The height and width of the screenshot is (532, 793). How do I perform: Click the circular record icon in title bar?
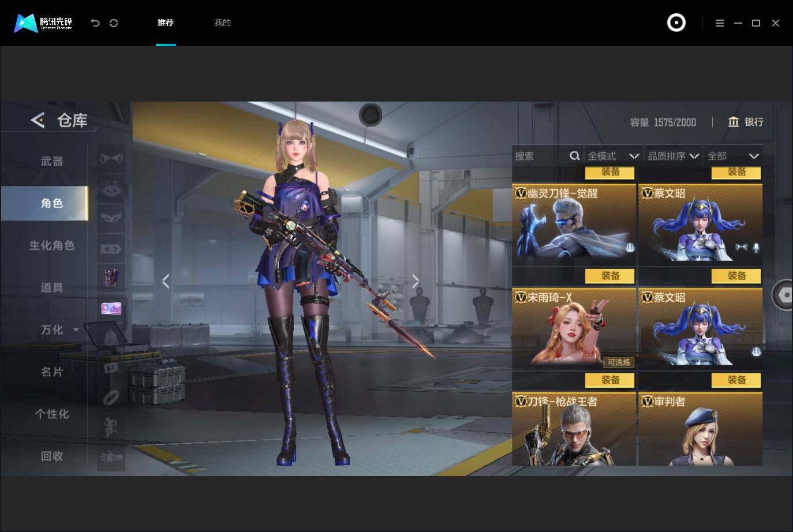point(676,23)
